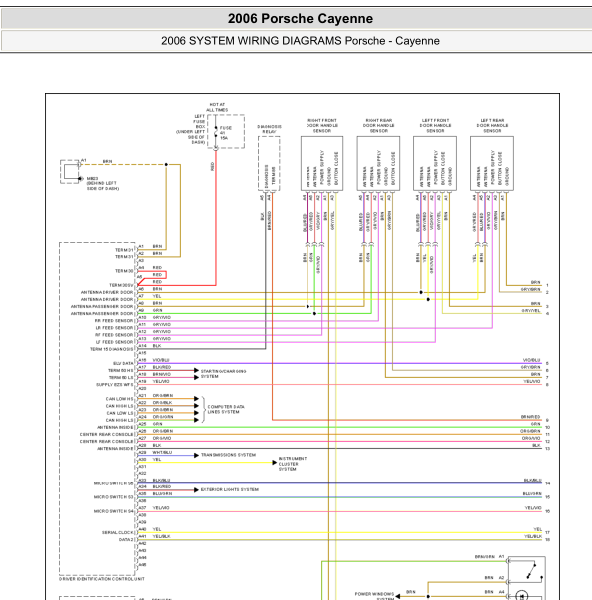Click the Exterior Lights System arrow marker
Screen dimensions: 592x600
tap(196, 490)
